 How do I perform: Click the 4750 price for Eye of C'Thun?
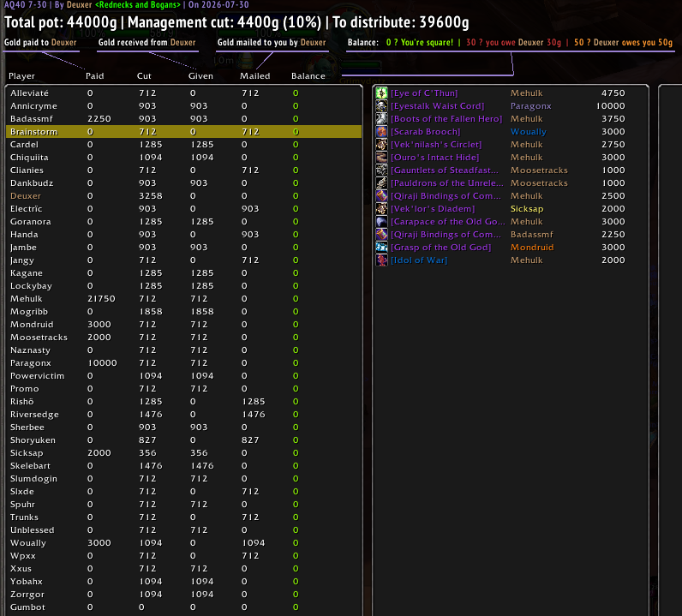tap(613, 93)
